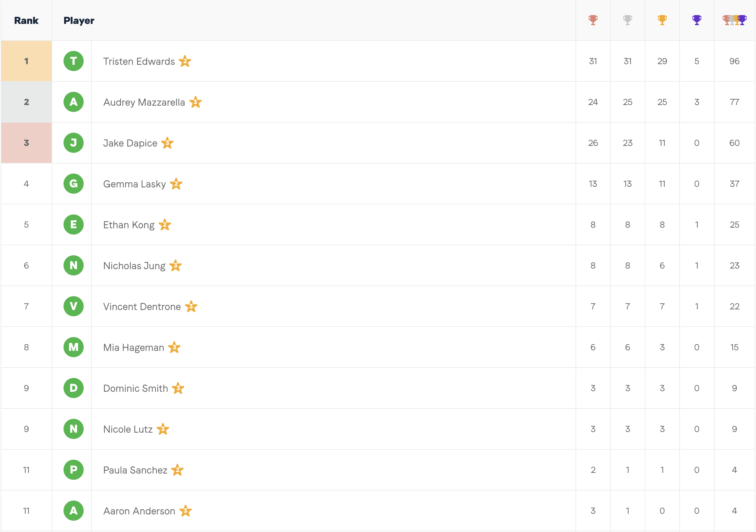This screenshot has width=756, height=532.
Task: Open Dominic Smith's player name
Action: click(x=135, y=388)
